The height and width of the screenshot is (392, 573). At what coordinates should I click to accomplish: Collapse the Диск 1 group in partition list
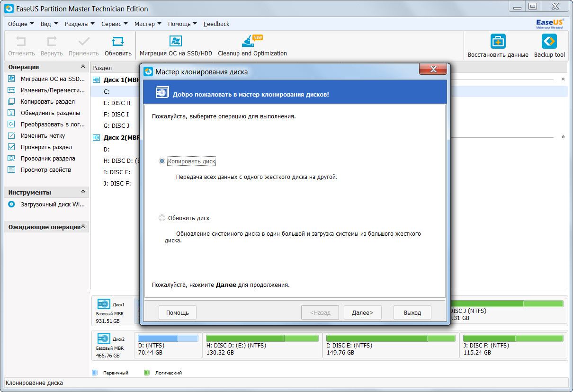(563, 80)
